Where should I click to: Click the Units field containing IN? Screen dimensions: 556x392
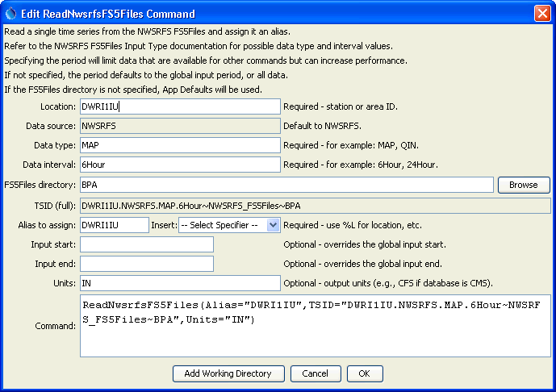pyautogui.click(x=180, y=283)
